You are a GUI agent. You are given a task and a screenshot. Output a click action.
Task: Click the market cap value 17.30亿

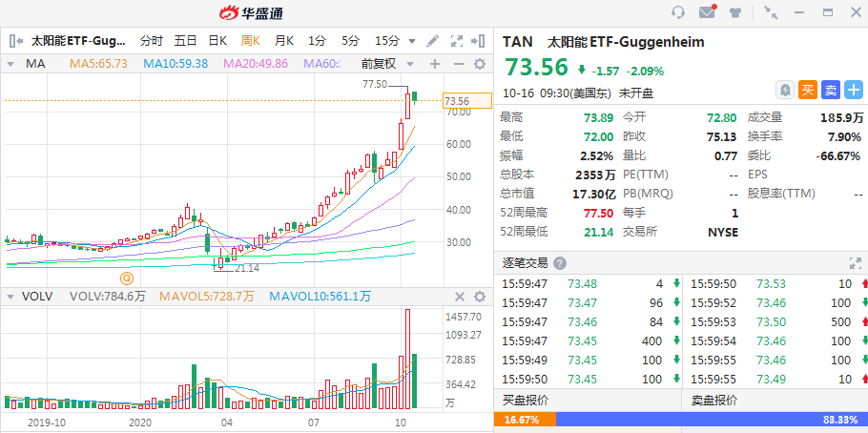pyautogui.click(x=594, y=195)
